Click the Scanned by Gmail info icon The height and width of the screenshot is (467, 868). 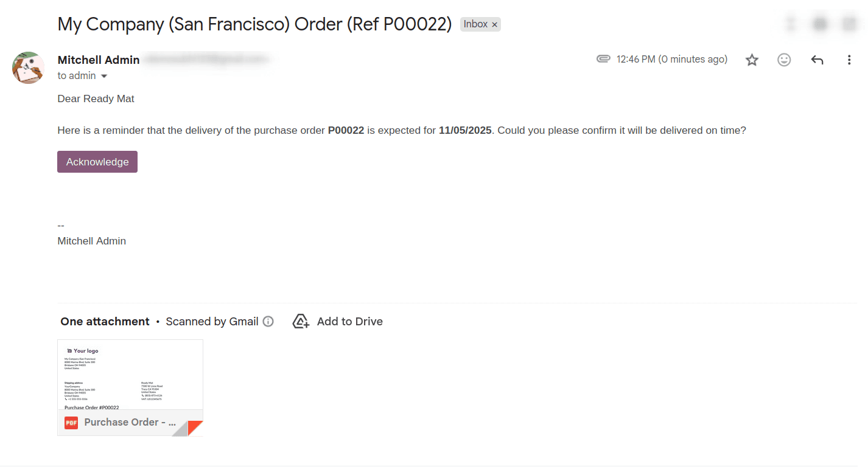(268, 321)
